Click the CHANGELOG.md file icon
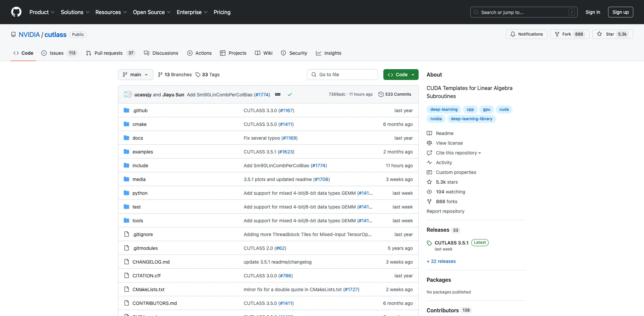 pos(126,262)
